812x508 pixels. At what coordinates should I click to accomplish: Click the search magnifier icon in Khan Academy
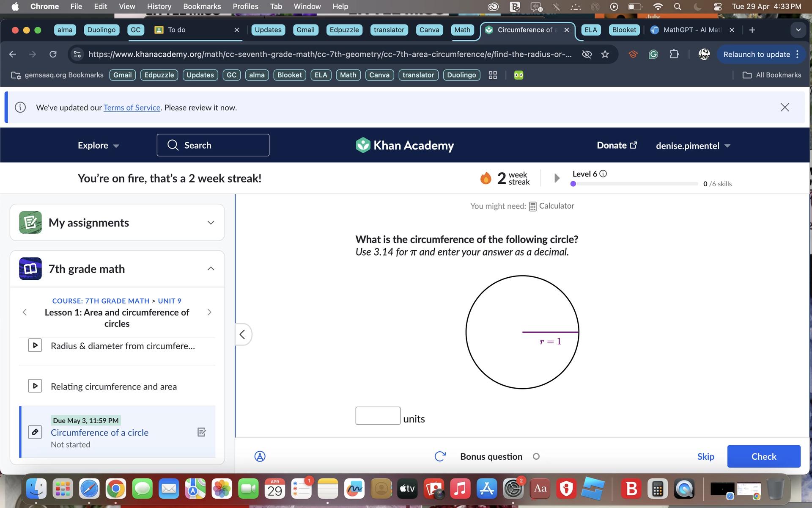(x=173, y=145)
